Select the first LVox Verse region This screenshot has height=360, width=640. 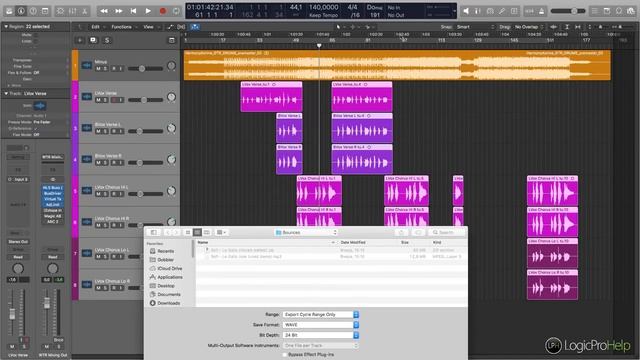271,97
